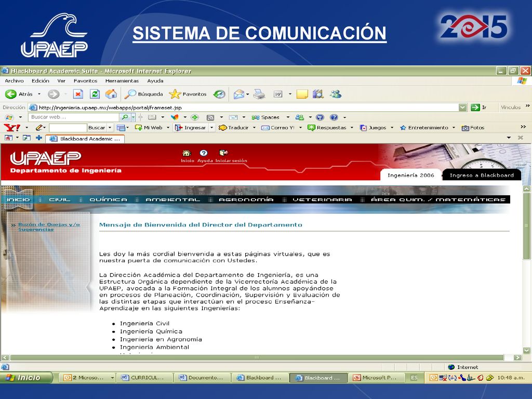Open VETERINARIA in navigation bar
532x399 pixels.
322,199
